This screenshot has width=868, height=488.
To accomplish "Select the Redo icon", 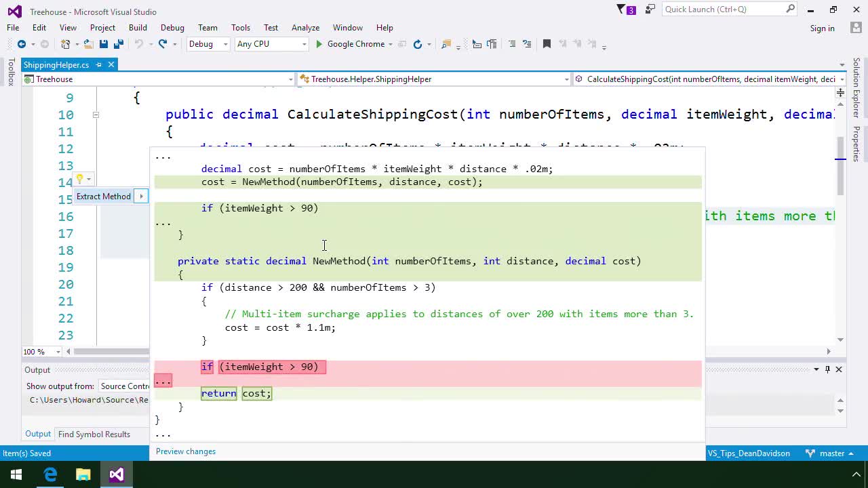I will (x=163, y=44).
